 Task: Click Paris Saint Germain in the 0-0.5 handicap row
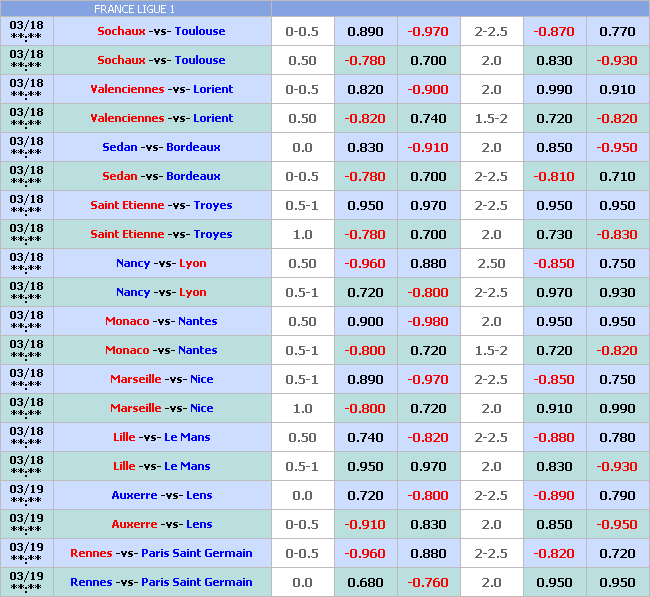pos(197,553)
